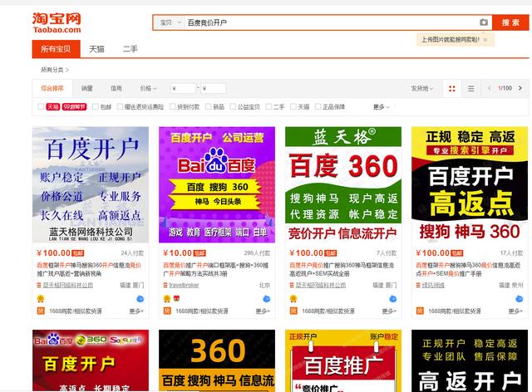
Task: Click orange 1688 icon on fourth product card
Action: [x=420, y=311]
